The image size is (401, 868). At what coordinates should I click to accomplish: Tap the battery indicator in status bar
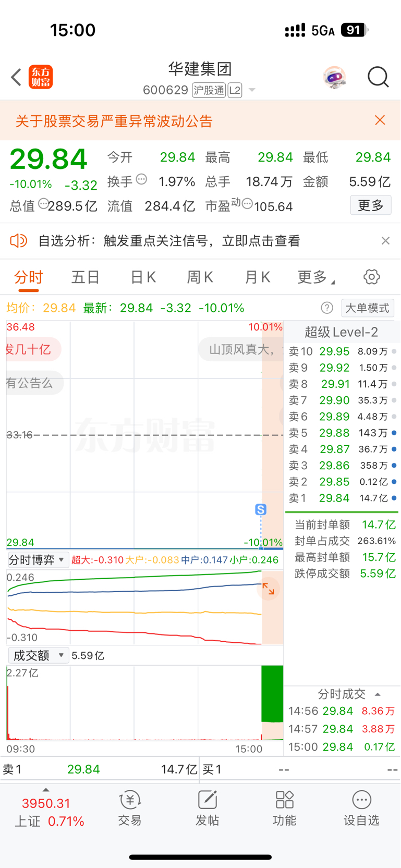tap(355, 30)
